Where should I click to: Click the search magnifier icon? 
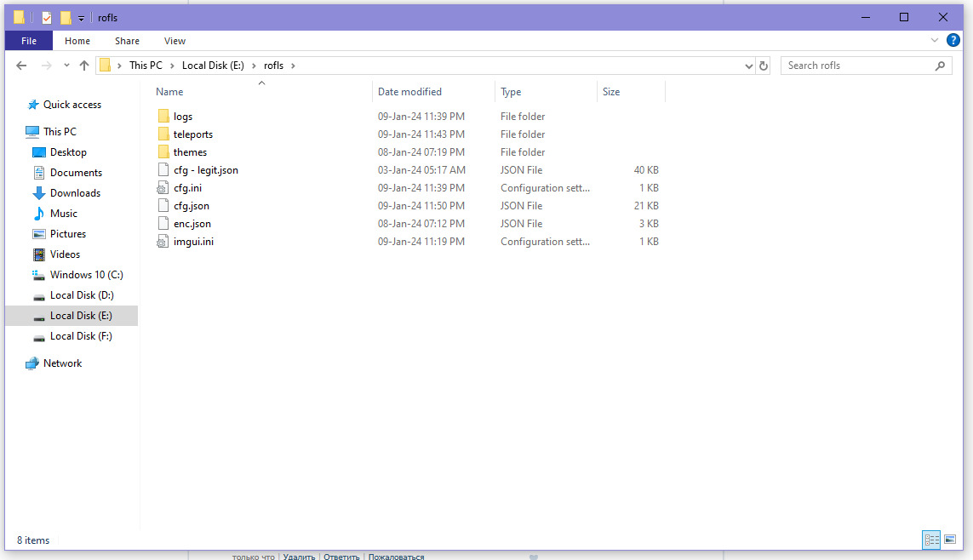pyautogui.click(x=940, y=66)
